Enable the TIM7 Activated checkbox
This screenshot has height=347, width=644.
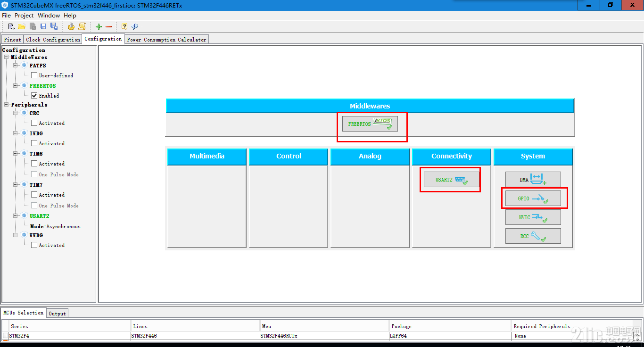click(34, 195)
